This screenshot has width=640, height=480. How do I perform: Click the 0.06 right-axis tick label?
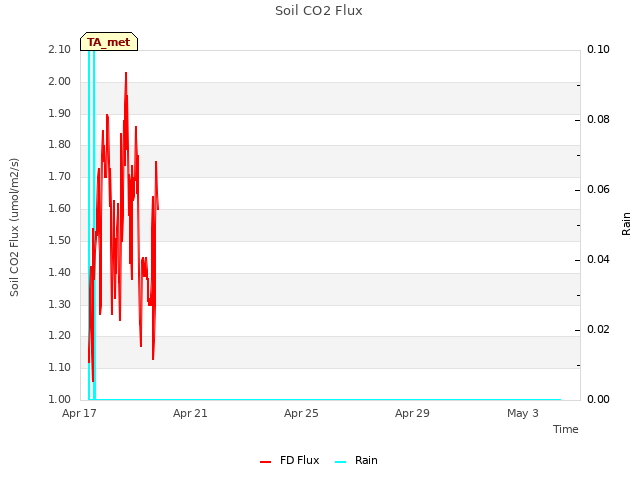(x=598, y=189)
